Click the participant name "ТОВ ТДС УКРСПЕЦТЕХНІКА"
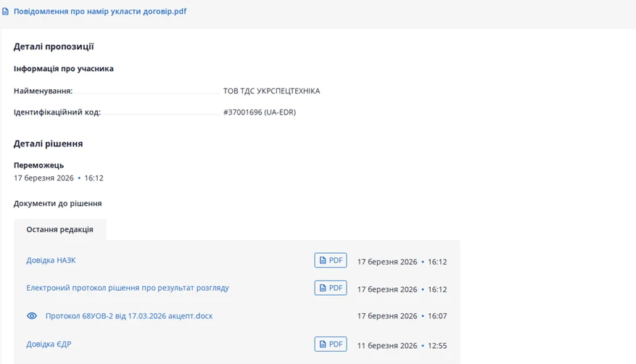This screenshot has width=636, height=364. (271, 91)
